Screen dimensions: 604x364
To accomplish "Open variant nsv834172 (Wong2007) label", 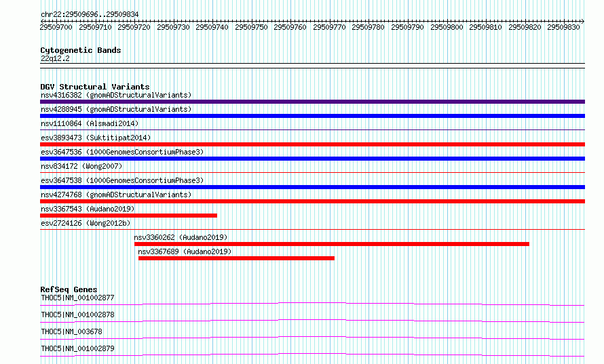I will (81, 166).
